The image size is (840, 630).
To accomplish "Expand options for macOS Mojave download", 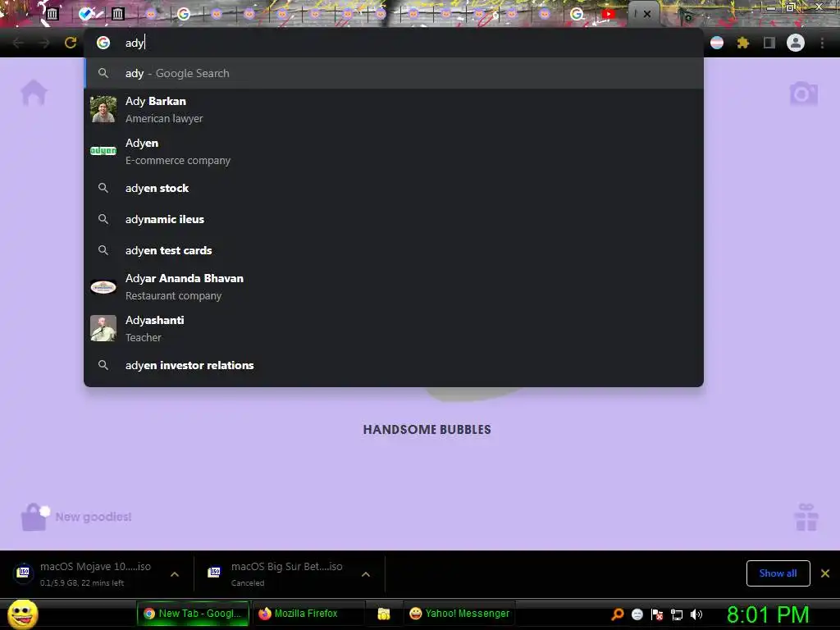I will (175, 574).
